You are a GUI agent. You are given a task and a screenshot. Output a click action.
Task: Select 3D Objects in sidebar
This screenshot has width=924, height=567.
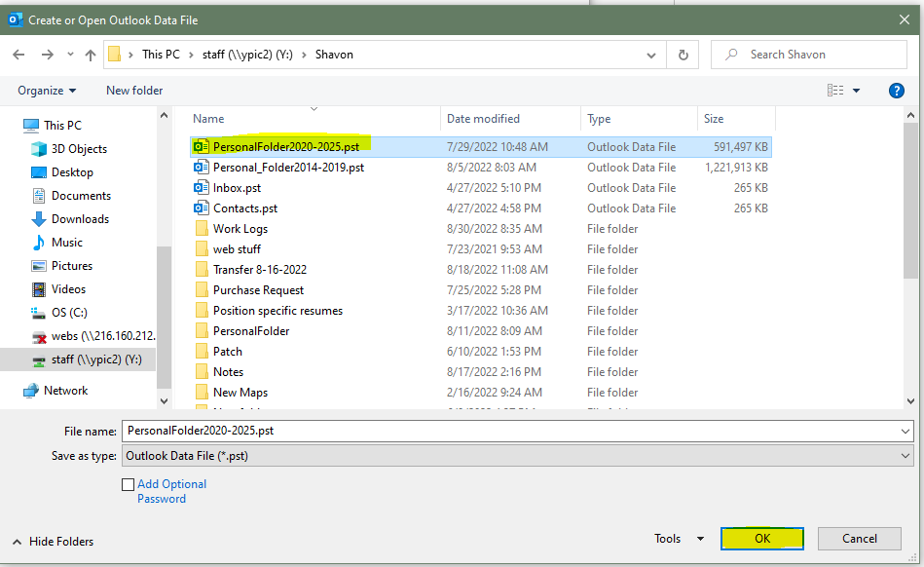pos(79,149)
